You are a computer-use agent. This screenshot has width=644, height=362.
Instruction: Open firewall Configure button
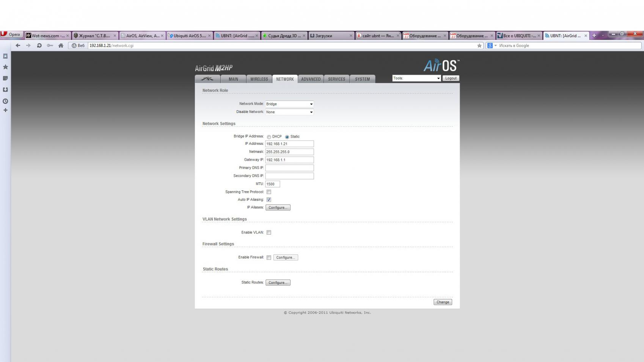[x=286, y=257]
